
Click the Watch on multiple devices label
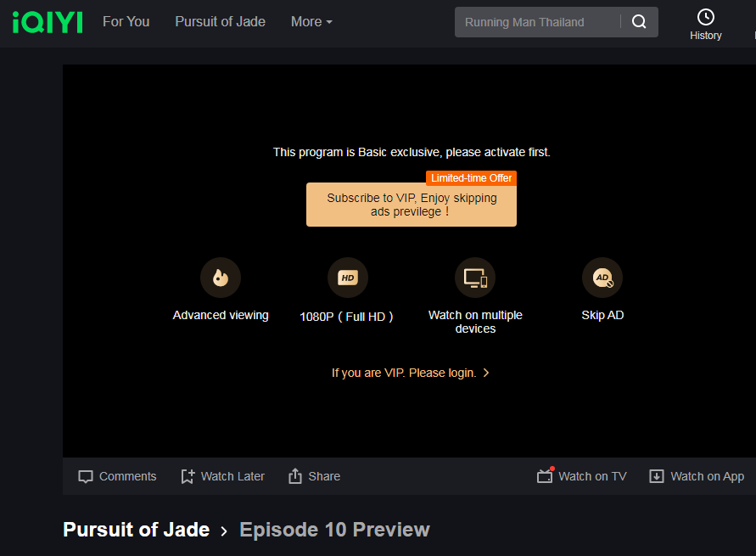[x=475, y=322]
